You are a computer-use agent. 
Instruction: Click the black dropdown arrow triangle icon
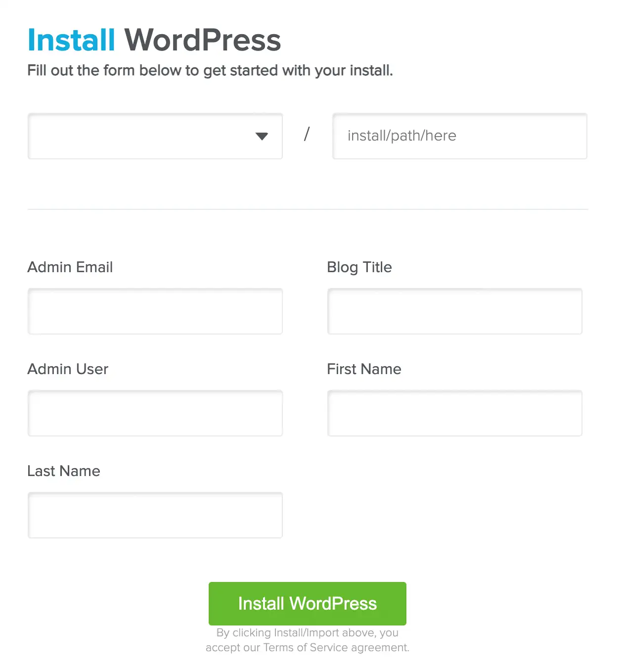[262, 136]
